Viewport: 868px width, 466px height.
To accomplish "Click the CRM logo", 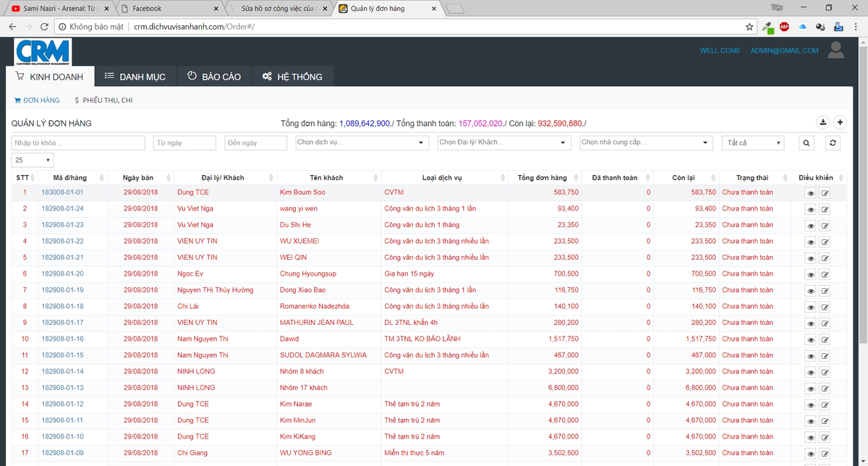I will tap(43, 53).
